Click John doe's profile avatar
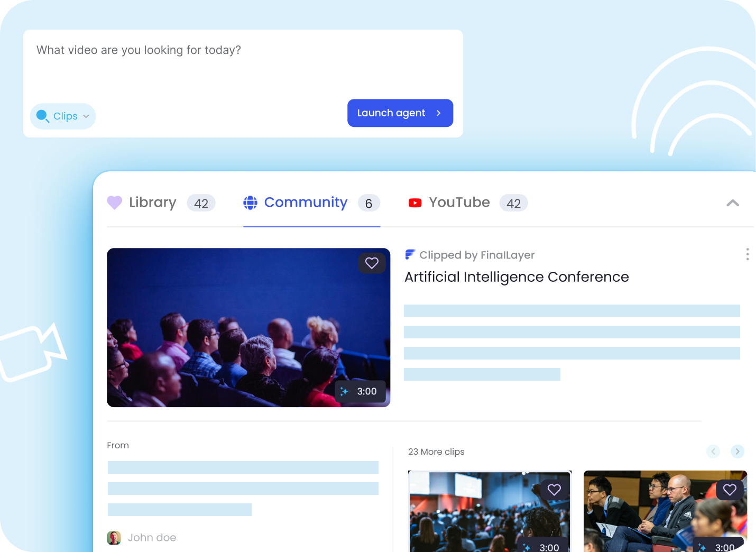756x552 pixels. point(114,537)
